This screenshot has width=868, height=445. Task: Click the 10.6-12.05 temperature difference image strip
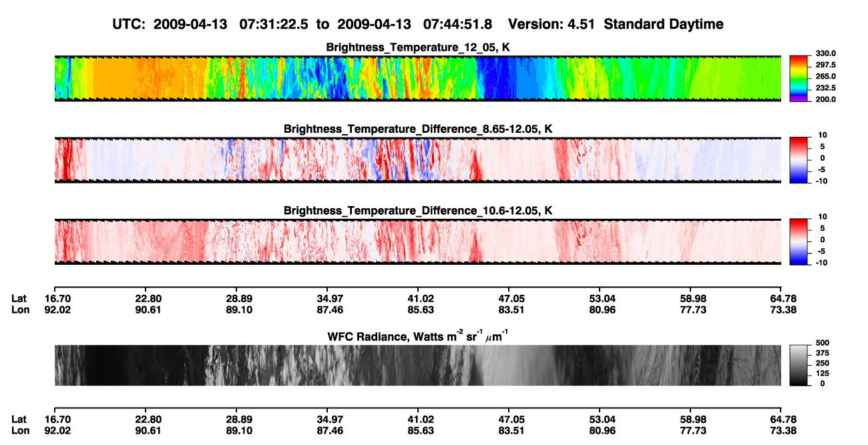click(417, 242)
